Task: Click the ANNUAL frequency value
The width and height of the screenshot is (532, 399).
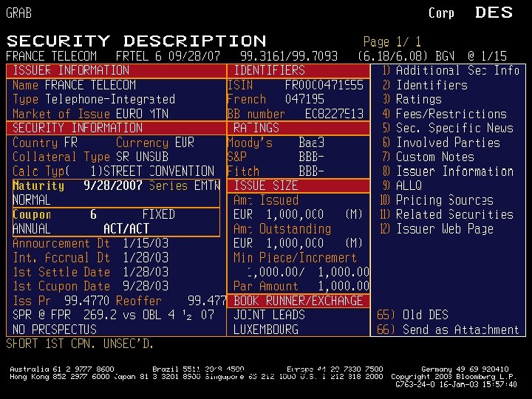Action: 32,229
